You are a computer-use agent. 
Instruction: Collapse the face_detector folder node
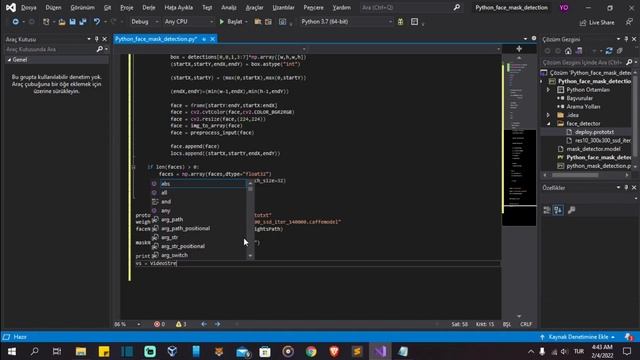coord(549,124)
